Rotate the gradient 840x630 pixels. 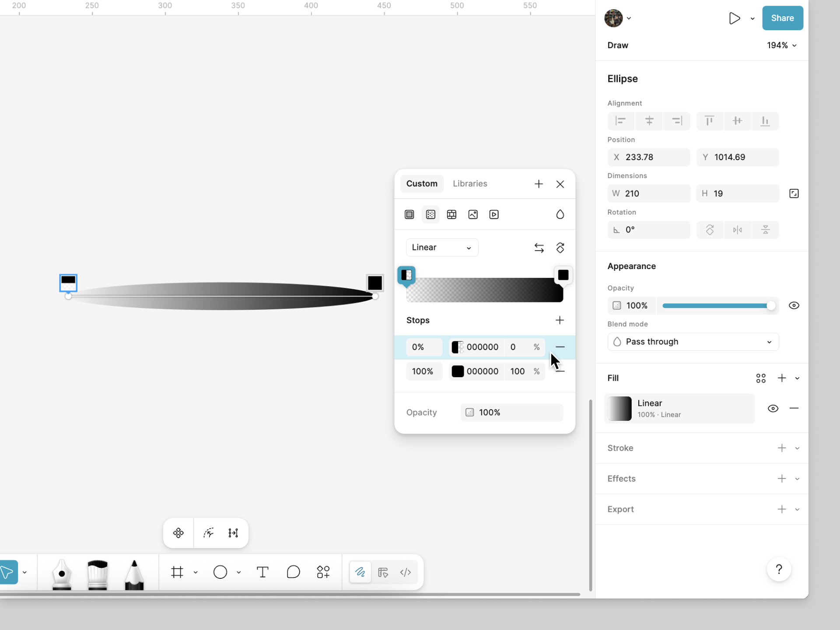coord(560,248)
